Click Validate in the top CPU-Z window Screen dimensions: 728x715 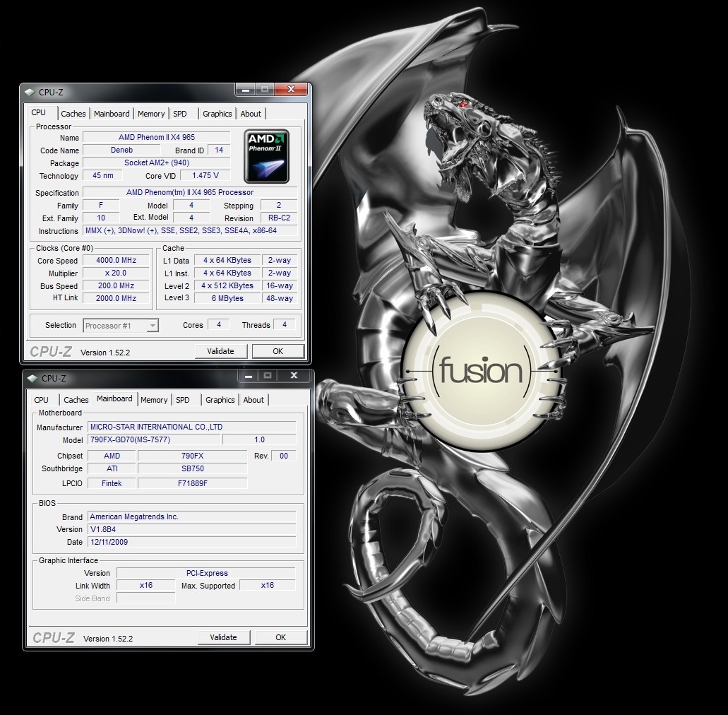[x=220, y=351]
